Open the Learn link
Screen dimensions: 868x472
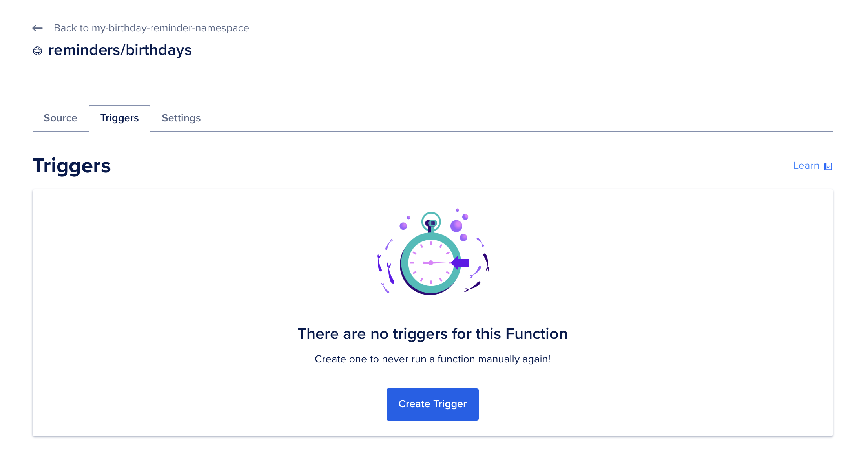point(806,166)
